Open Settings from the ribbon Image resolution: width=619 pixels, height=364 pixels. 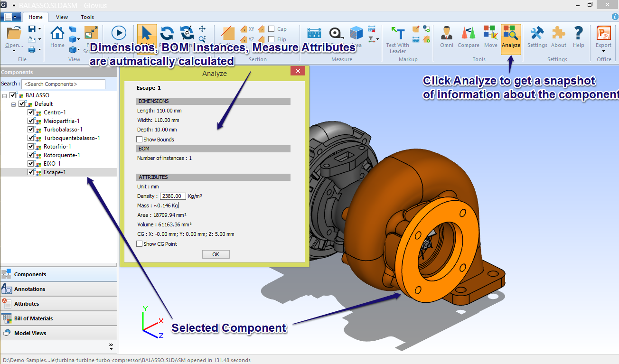(537, 37)
